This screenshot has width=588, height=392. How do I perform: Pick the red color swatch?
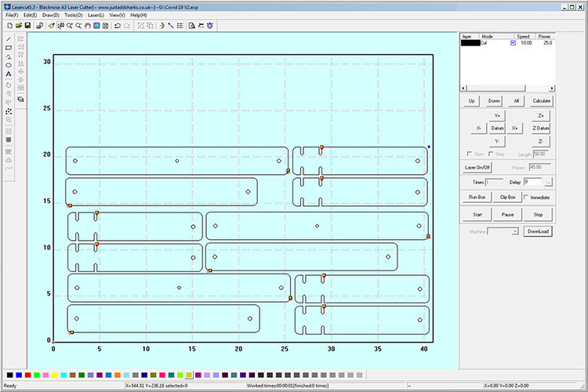29,376
